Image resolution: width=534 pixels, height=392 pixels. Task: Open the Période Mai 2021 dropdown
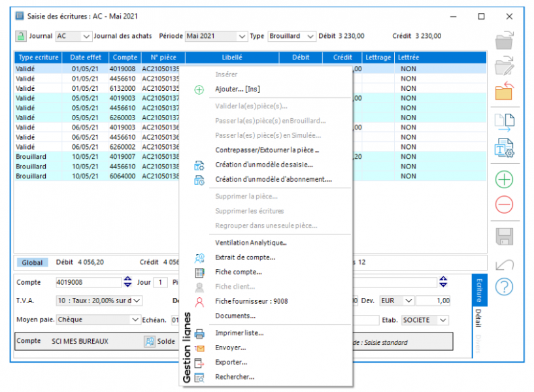(241, 36)
